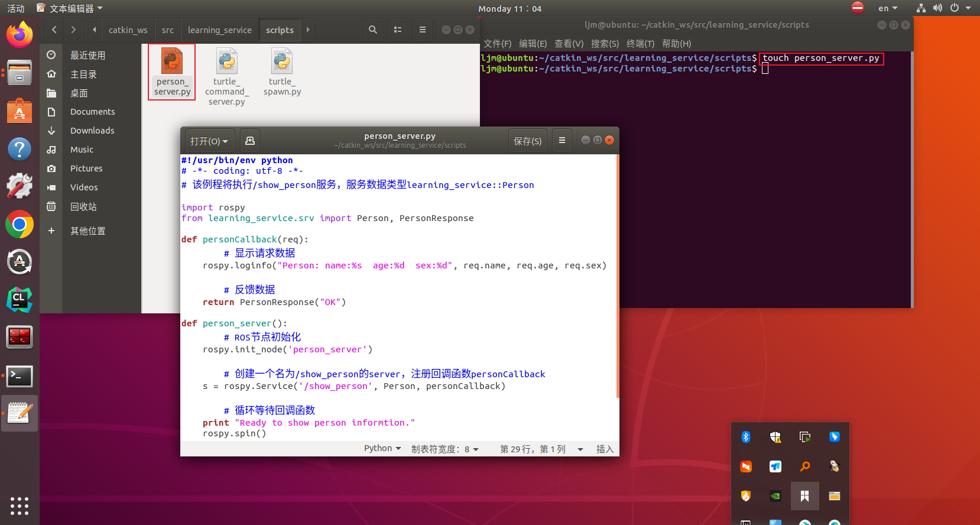Open 其他位置 in the Files sidebar
This screenshot has width=980, height=525.
pos(87,231)
